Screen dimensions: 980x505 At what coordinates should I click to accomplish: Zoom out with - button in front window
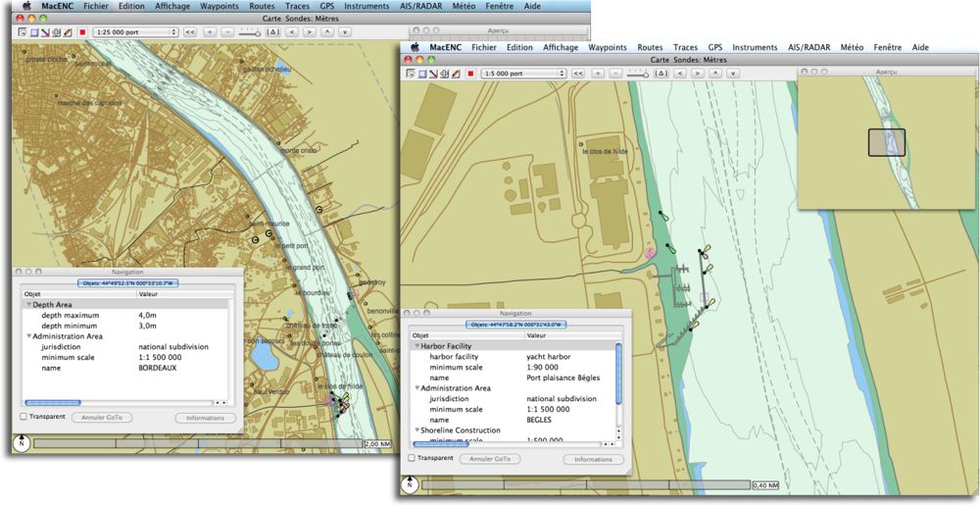[x=615, y=74]
